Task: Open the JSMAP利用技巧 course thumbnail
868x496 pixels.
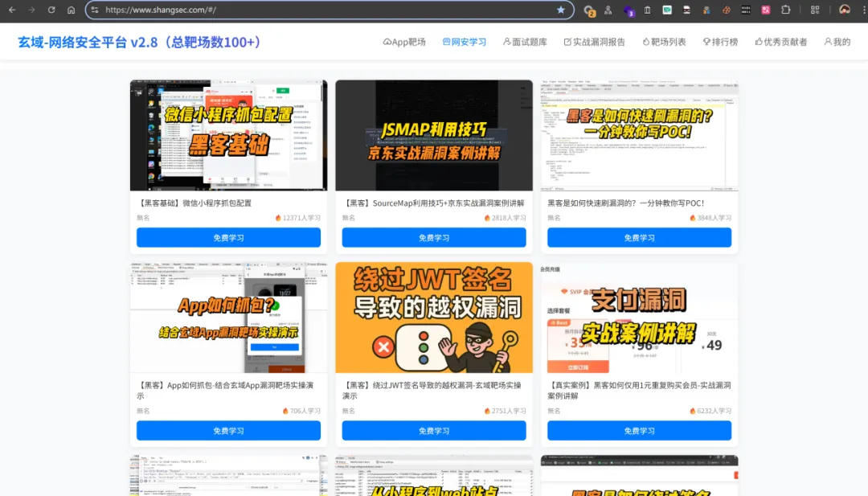Action: [434, 135]
